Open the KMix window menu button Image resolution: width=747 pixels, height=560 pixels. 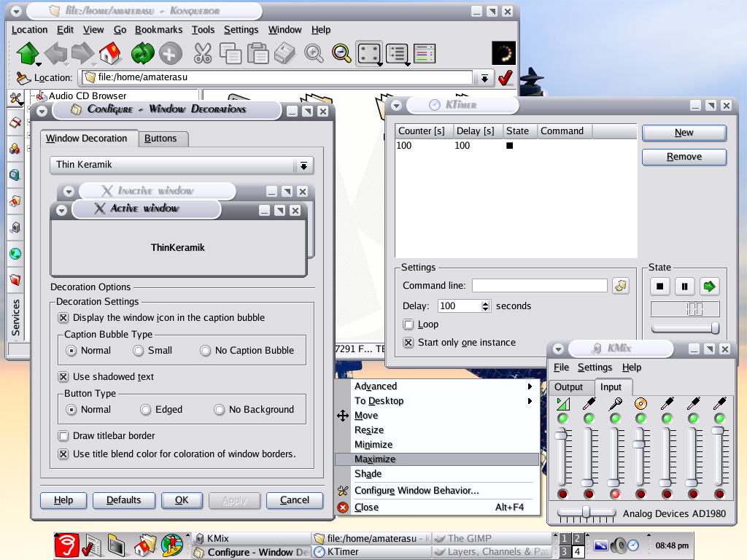coord(558,349)
